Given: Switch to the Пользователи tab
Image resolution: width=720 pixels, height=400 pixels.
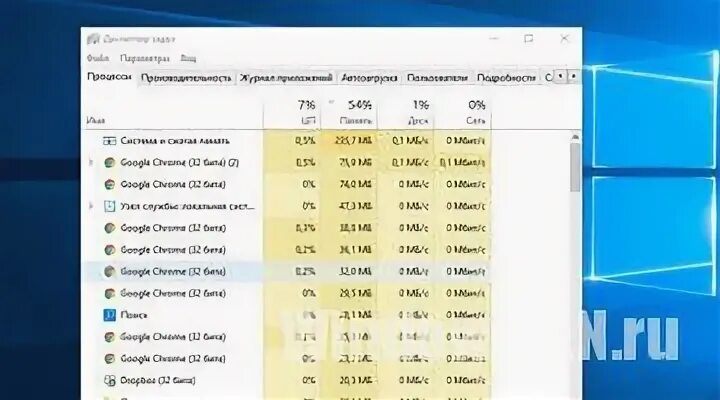Looking at the screenshot, I should (x=437, y=78).
